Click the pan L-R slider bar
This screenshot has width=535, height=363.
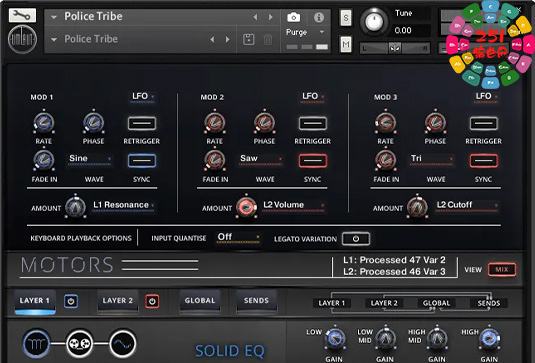pos(395,48)
